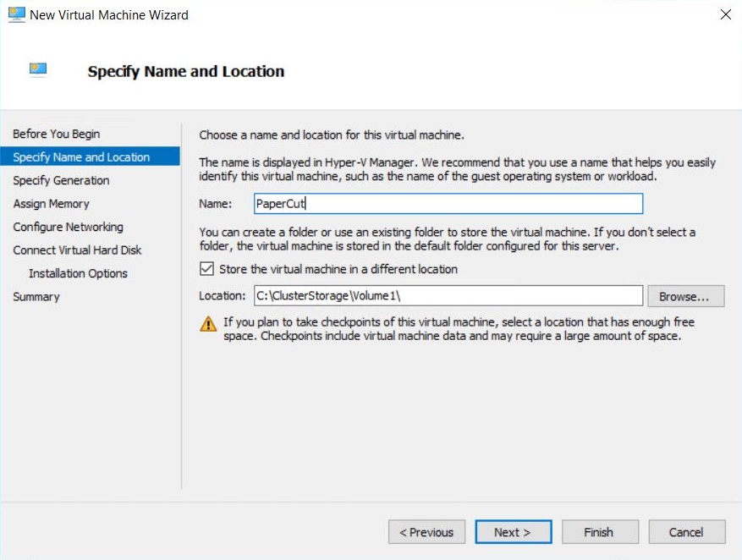Open the Installation Options sub-step
Screen dimensions: 742x560
click(78, 273)
